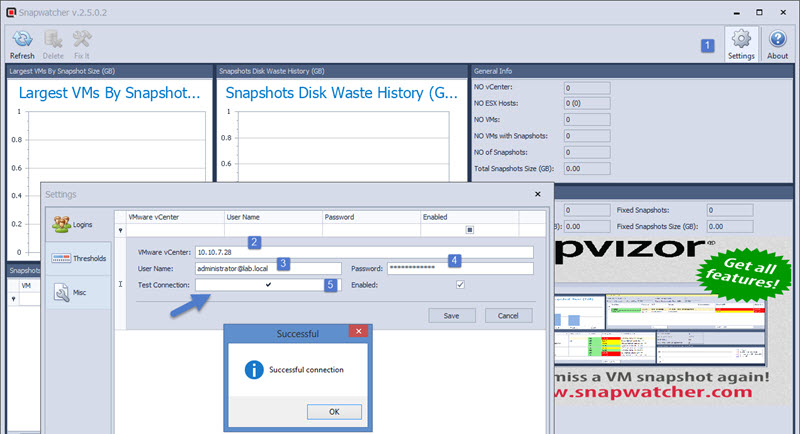Click the Refresh toolbar icon
The width and height of the screenshot is (800, 434).
coord(22,44)
